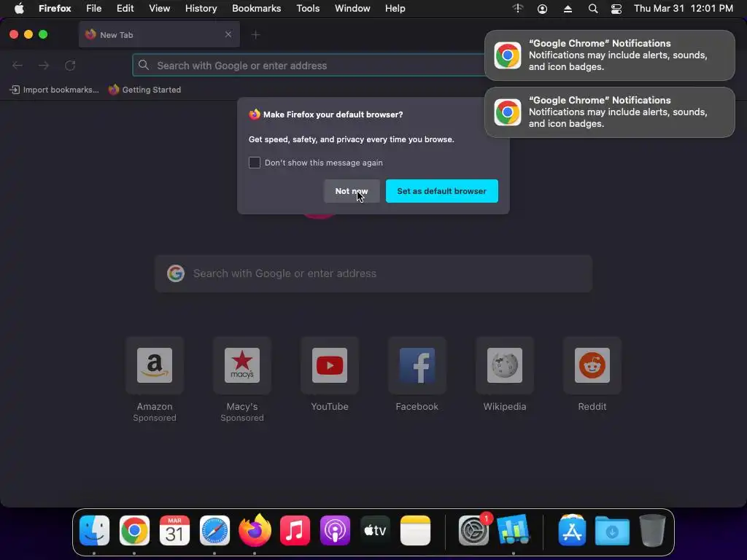
Task: Open the Apple menu
Action: click(19, 9)
